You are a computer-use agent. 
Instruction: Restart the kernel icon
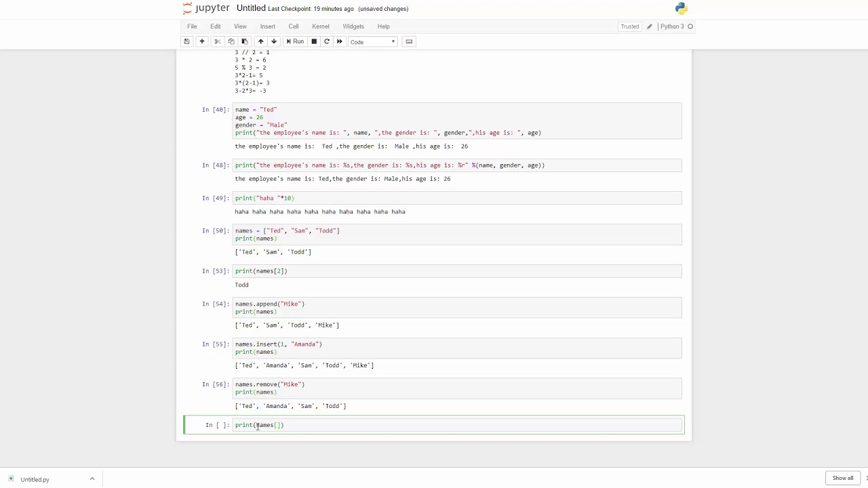[327, 41]
